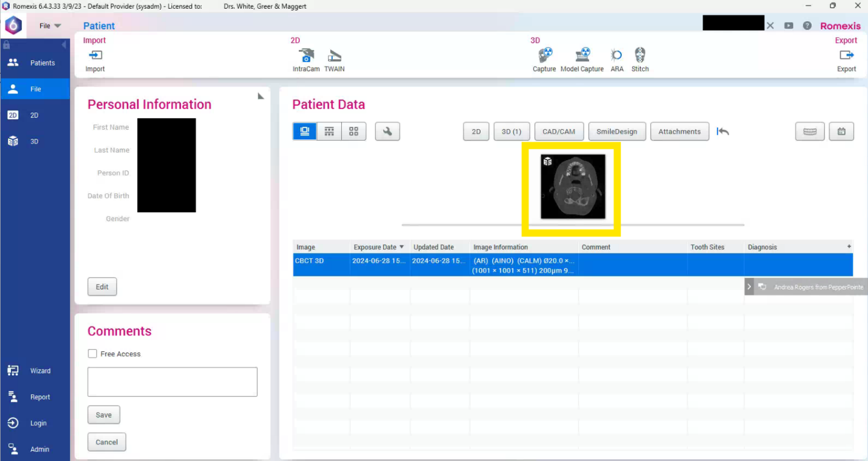Click into the Comments text box
The height and width of the screenshot is (461, 868).
coord(173,382)
